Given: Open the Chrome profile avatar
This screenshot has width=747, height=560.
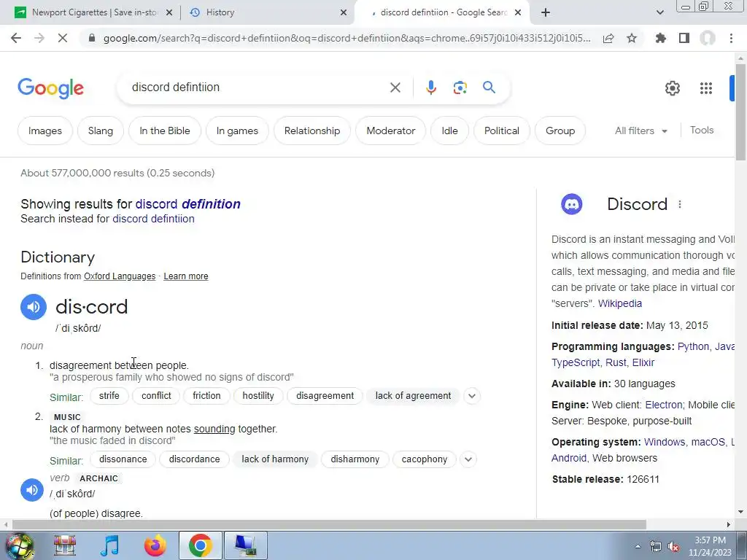Looking at the screenshot, I should (x=708, y=38).
